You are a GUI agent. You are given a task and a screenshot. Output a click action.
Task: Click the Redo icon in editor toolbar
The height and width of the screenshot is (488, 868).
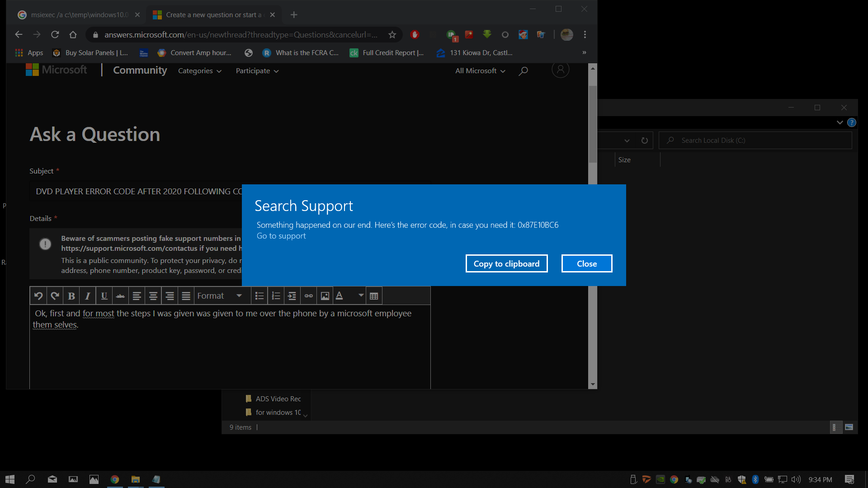pyautogui.click(x=55, y=296)
